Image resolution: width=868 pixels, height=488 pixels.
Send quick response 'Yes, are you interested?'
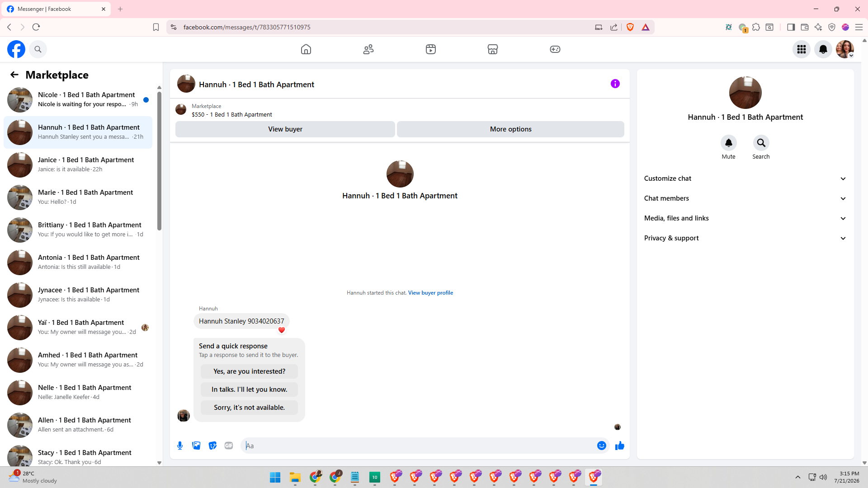(x=250, y=371)
